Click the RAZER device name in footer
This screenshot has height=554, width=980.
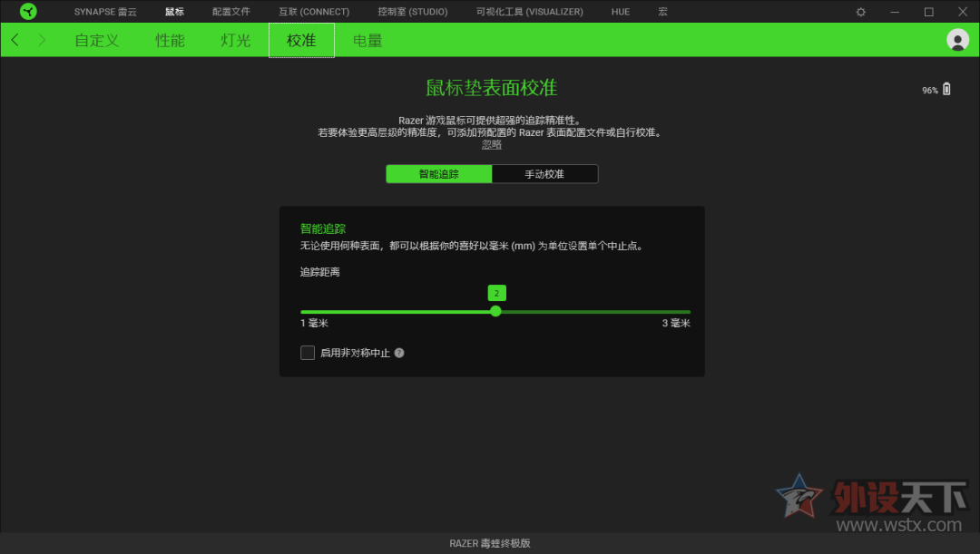click(x=490, y=543)
